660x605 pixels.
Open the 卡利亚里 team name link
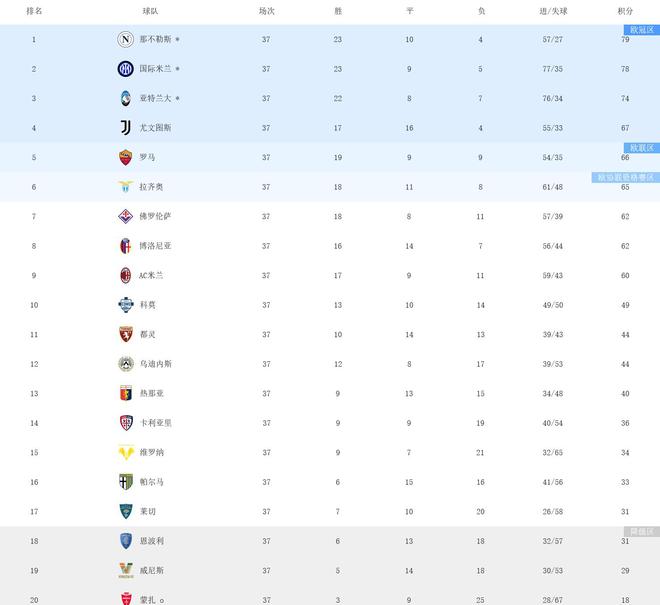(155, 423)
